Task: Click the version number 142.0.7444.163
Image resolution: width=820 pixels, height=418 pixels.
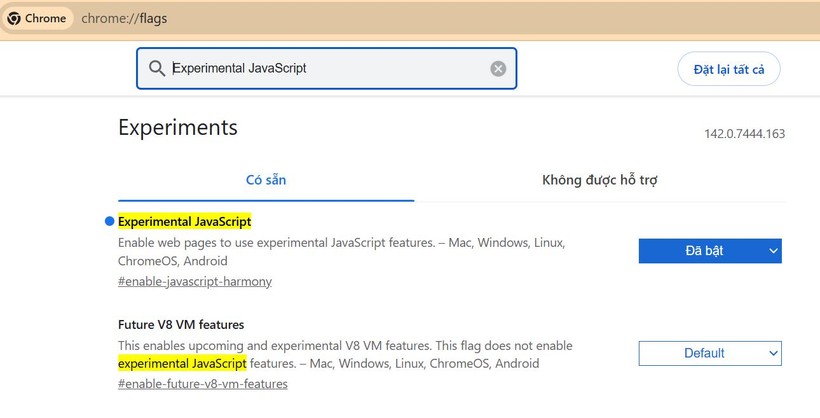Action: (x=744, y=134)
